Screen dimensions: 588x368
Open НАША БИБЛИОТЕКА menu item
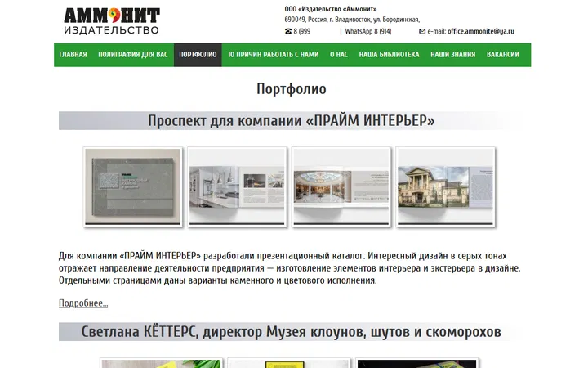pyautogui.click(x=389, y=55)
